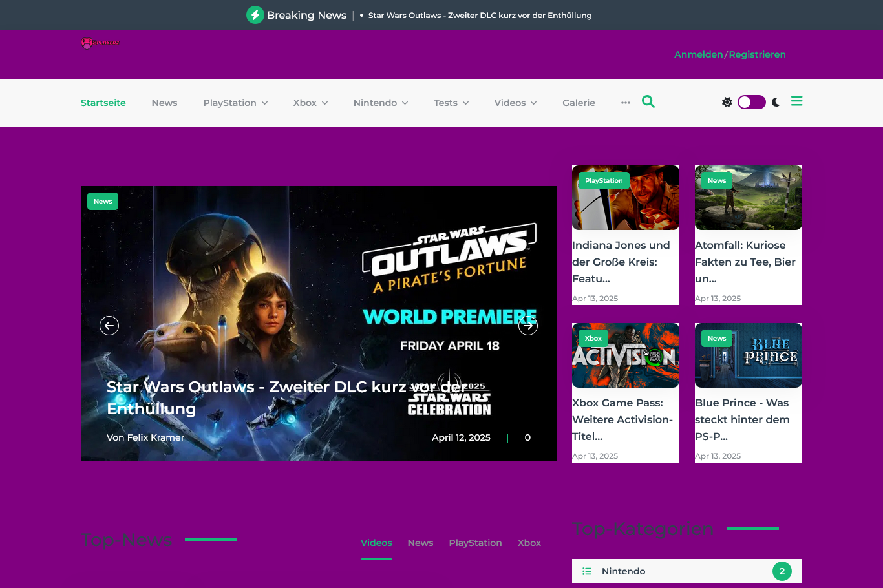Click the magnifying glass search icon
This screenshot has height=588, width=883.
click(x=648, y=102)
